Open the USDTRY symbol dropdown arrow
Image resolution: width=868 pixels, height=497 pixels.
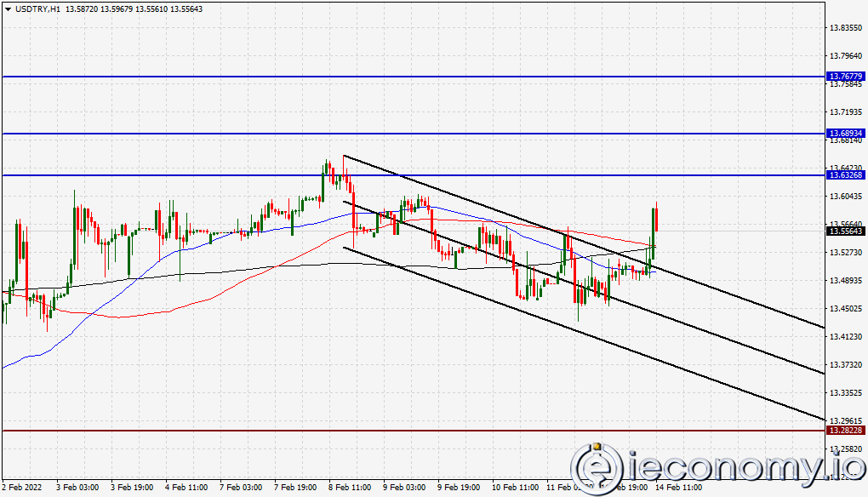pos(7,8)
